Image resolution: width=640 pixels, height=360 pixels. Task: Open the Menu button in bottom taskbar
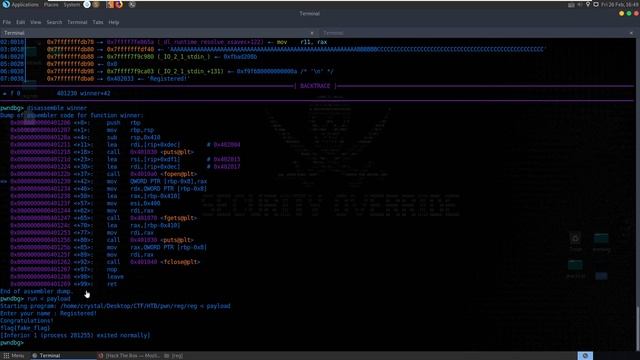(x=14, y=356)
